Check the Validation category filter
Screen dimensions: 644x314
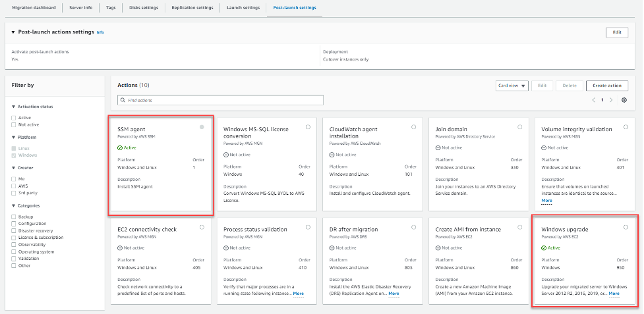click(14, 259)
